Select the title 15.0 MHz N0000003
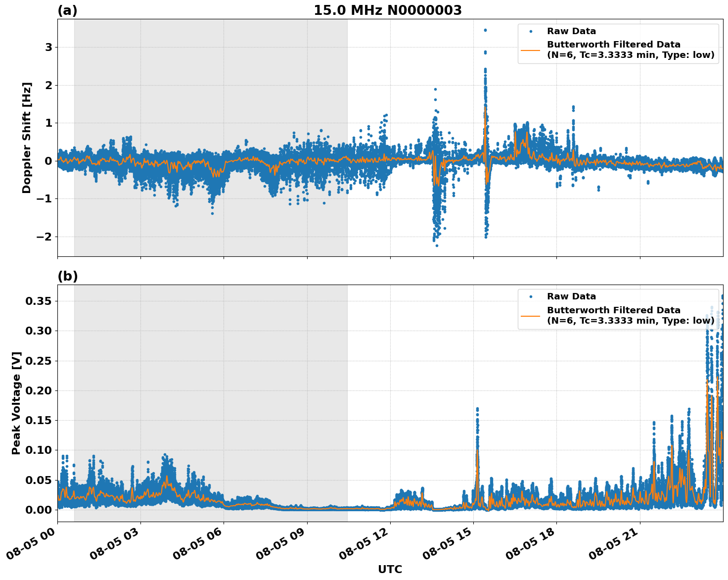Screen dimensions: 728x580 tap(388, 10)
